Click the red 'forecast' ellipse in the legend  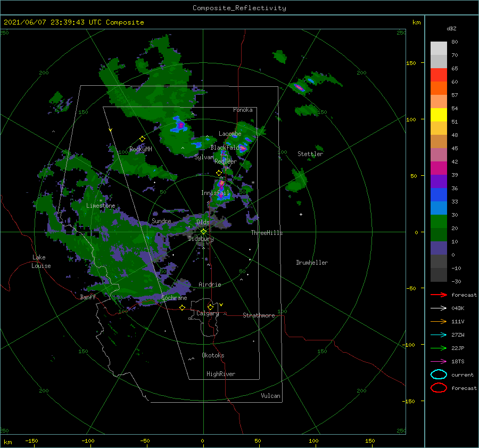coord(439,388)
